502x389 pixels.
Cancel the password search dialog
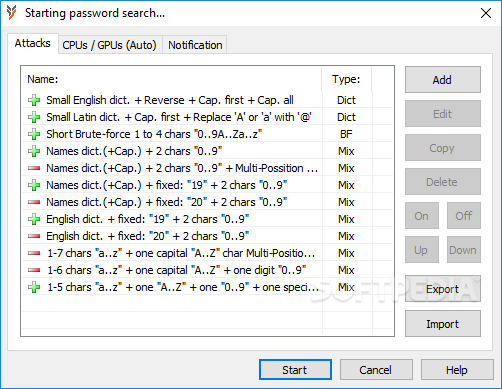[x=376, y=370]
